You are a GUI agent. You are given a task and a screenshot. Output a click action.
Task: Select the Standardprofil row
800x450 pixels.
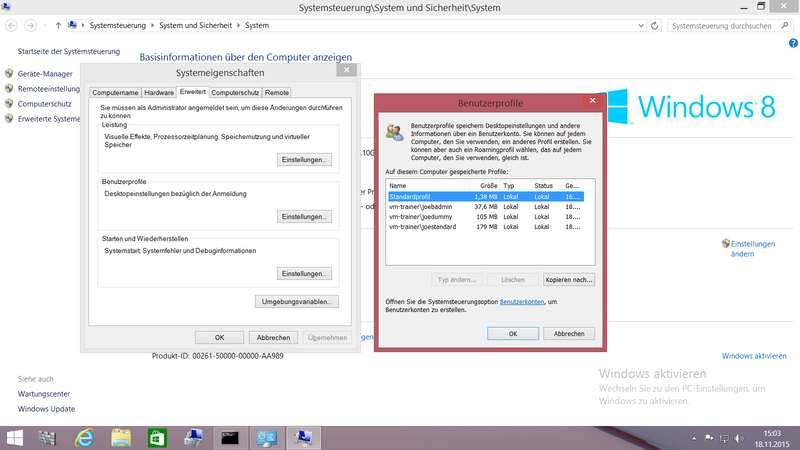[x=486, y=197]
